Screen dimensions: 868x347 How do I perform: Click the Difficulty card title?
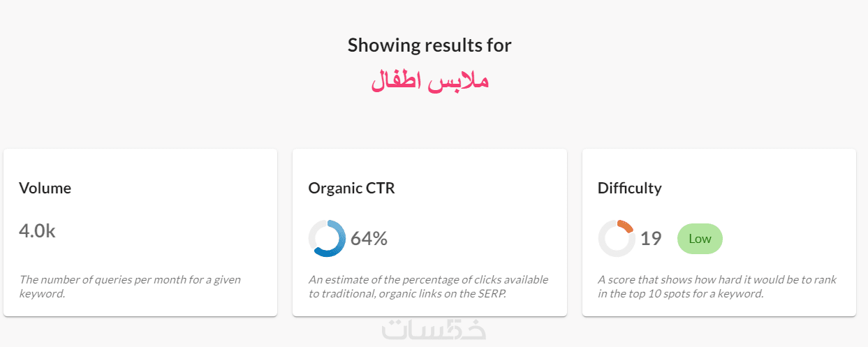coord(629,188)
